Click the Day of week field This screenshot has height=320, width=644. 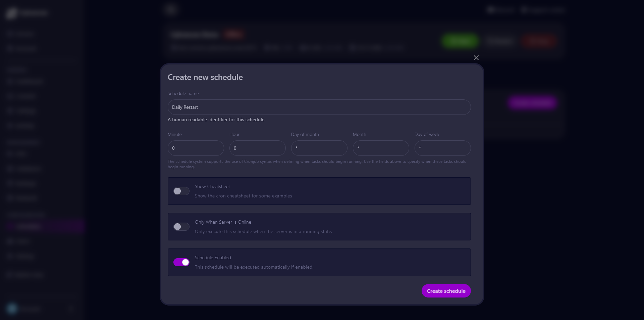(442, 148)
